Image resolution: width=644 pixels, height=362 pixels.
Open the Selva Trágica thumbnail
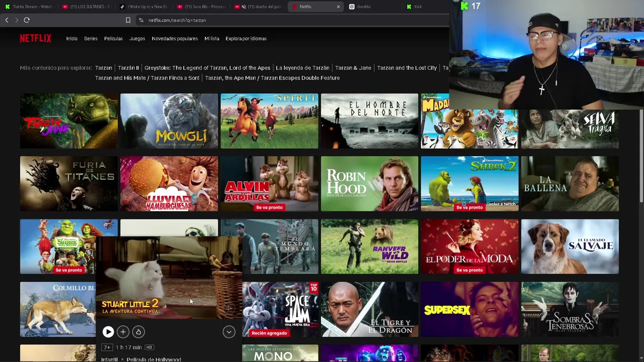tap(570, 129)
